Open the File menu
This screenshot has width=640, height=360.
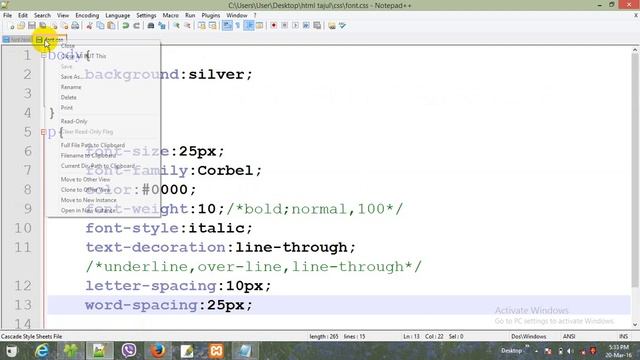click(x=7, y=15)
